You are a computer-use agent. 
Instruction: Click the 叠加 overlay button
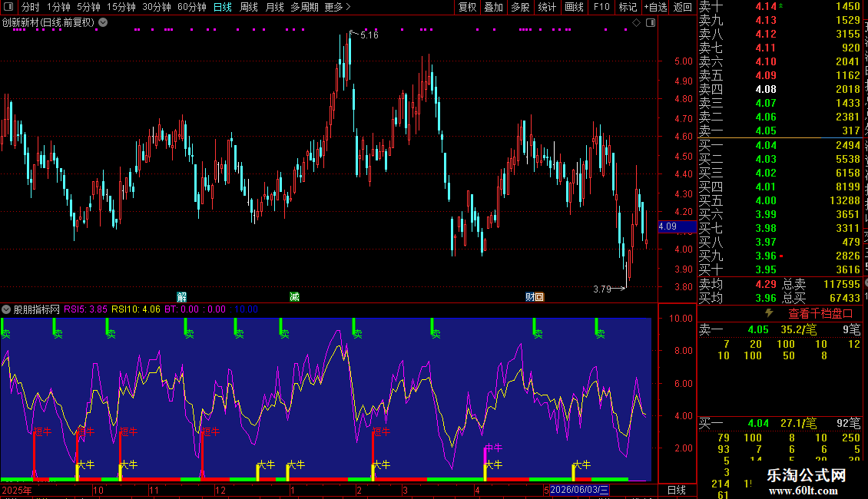(493, 7)
